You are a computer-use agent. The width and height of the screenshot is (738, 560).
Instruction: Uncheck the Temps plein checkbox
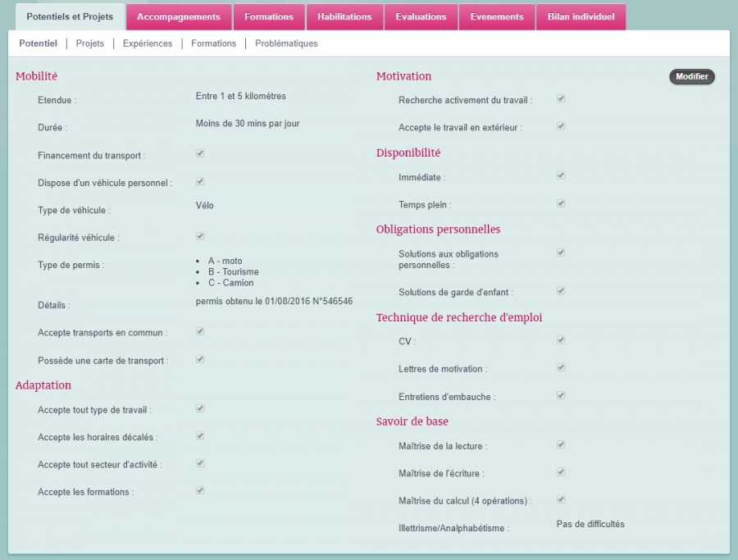561,203
